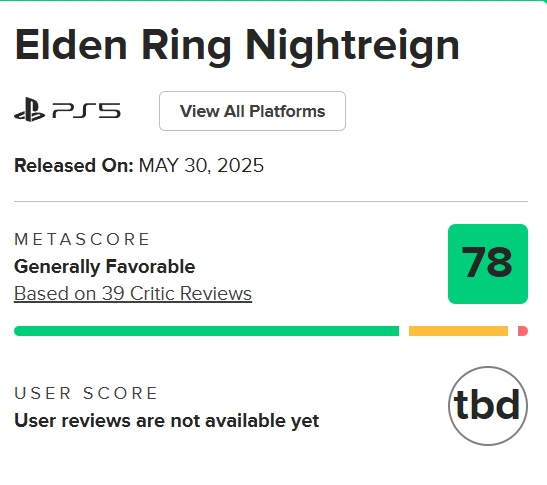Image resolution: width=547 pixels, height=485 pixels.
Task: Click the USER SCORE heading label
Action: point(86,393)
